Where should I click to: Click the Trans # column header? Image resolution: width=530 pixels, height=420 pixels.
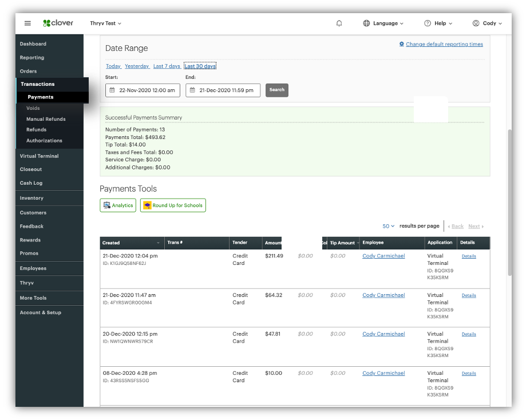[x=197, y=243]
